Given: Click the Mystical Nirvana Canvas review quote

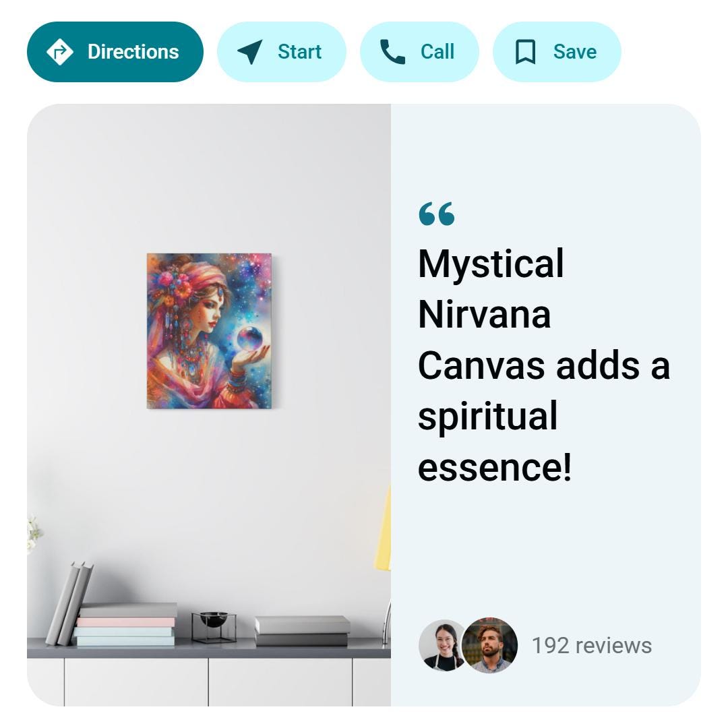Looking at the screenshot, I should click(543, 365).
